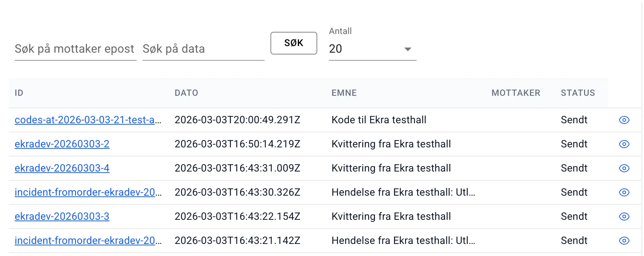Click the EMNE column header

pyautogui.click(x=344, y=93)
